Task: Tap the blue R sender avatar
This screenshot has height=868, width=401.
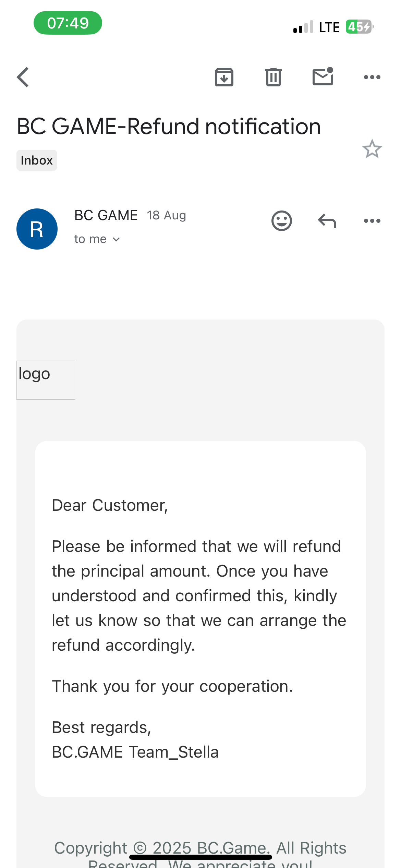Action: pos(37,229)
